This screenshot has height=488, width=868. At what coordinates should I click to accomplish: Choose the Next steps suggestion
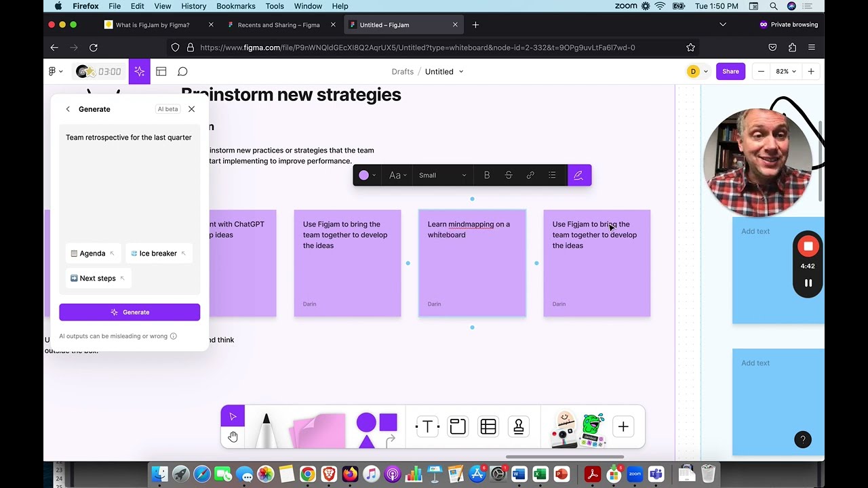pos(98,279)
